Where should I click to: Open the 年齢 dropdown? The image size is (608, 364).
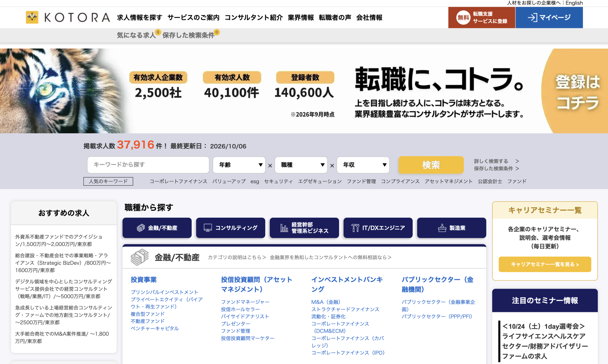click(x=239, y=165)
